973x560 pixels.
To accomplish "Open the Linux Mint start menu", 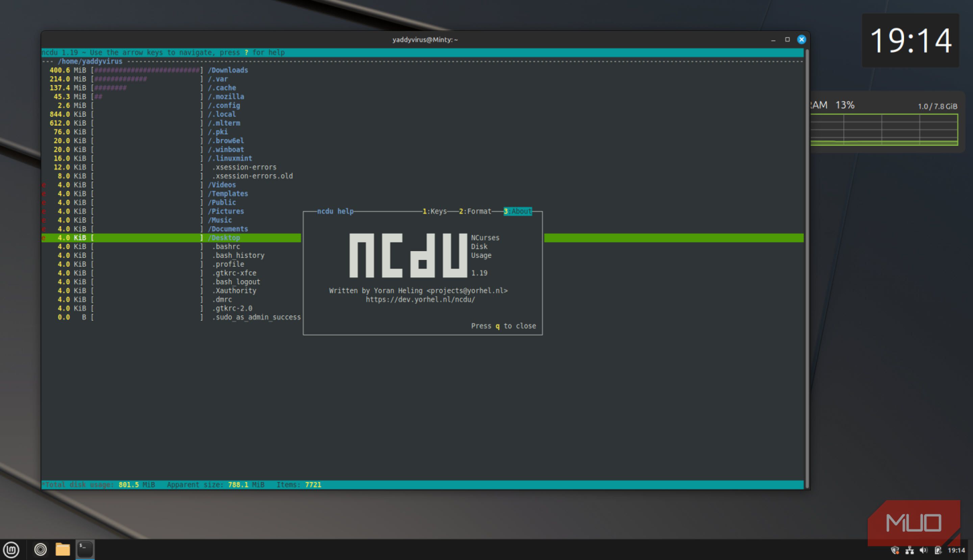I will 11,550.
